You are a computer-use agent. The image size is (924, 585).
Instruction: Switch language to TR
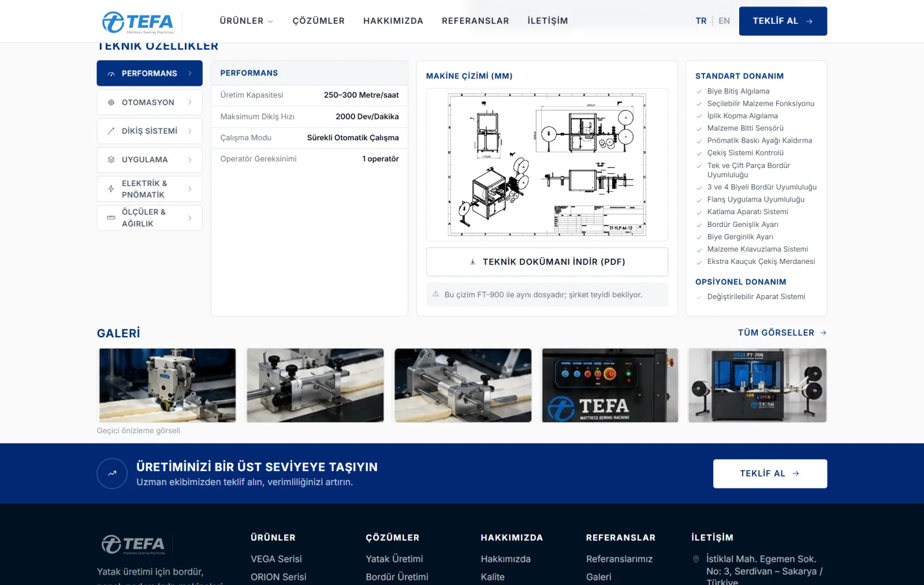pos(701,21)
